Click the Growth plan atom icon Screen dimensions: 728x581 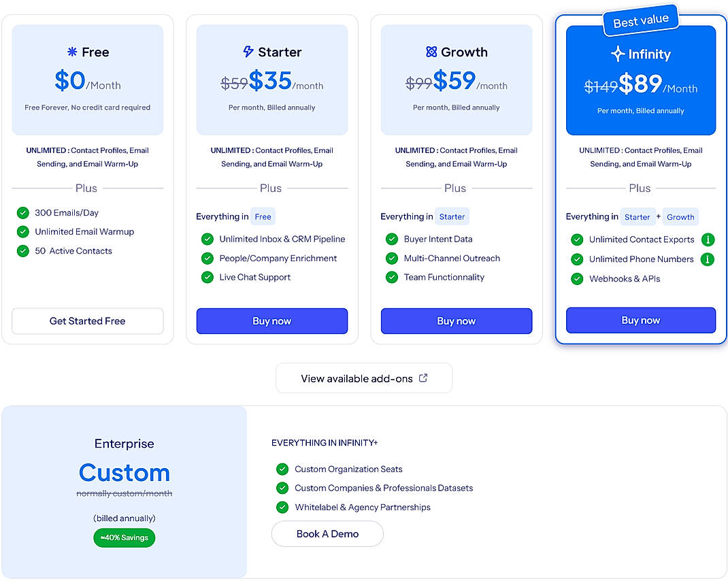431,52
